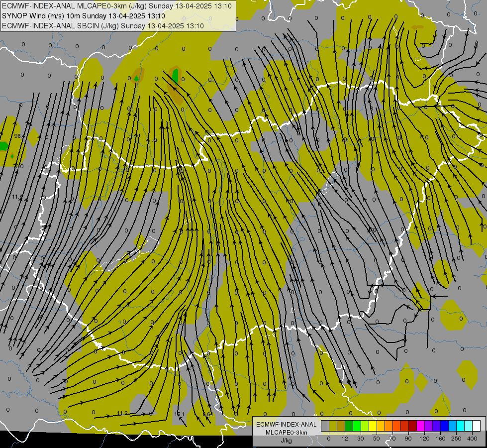Click the dark green legend swatch after 12
This screenshot has height=448, width=487.
coord(349,426)
